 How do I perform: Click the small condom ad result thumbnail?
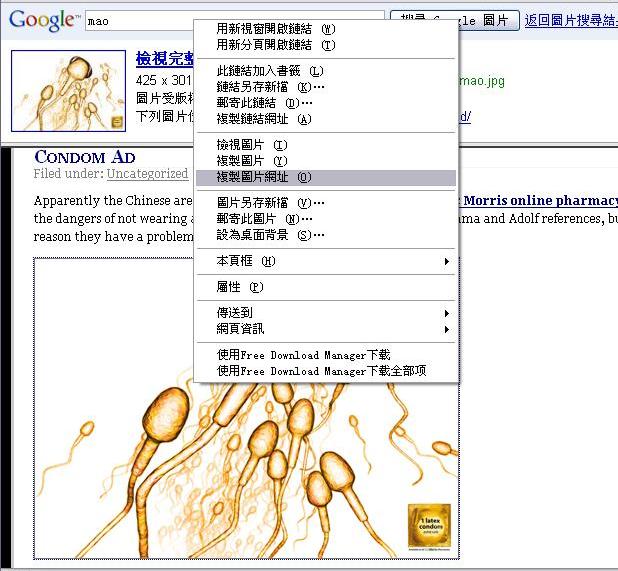click(68, 90)
